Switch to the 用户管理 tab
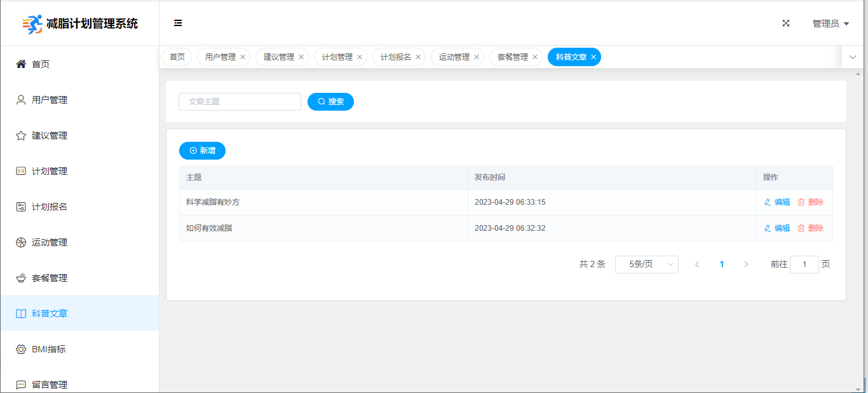 (220, 57)
